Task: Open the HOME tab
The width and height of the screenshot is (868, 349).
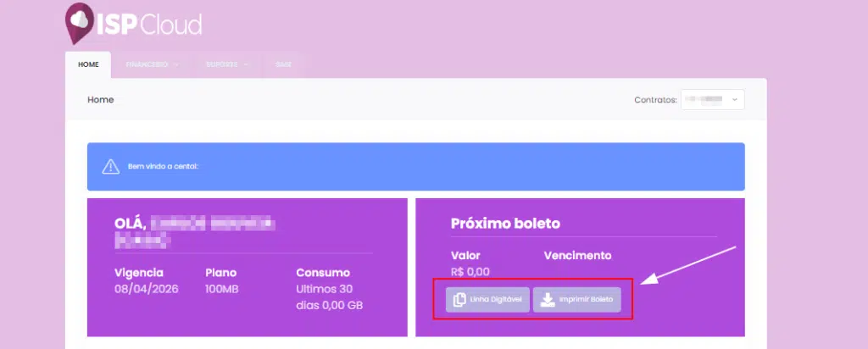Action: [88, 64]
